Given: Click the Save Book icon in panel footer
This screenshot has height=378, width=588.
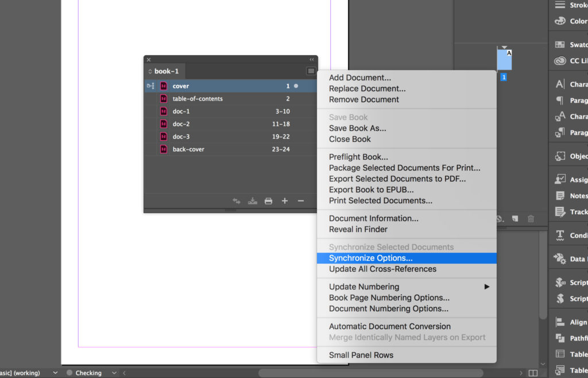Looking at the screenshot, I should coord(253,201).
